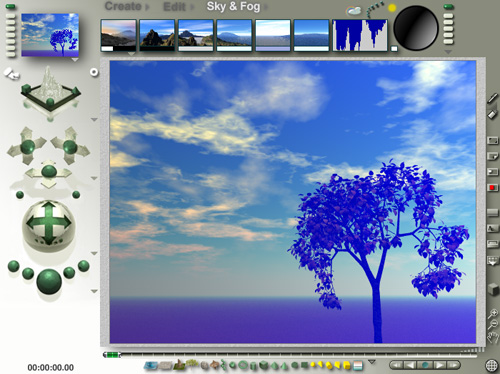Select the hand pan tool

point(493,338)
